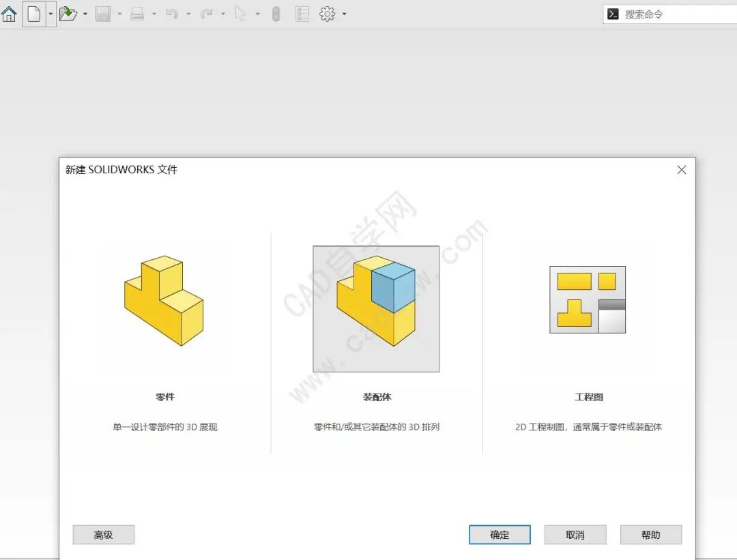Expand the Save dropdown arrow

coord(119,14)
